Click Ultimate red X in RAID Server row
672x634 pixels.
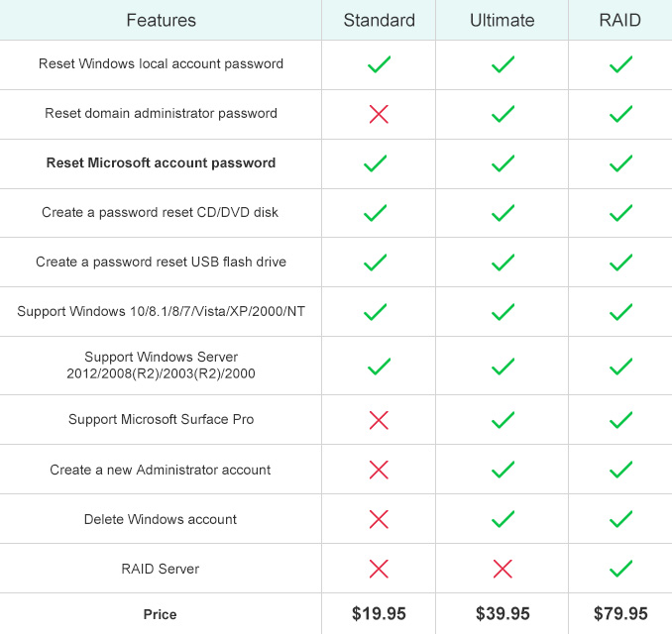point(503,569)
